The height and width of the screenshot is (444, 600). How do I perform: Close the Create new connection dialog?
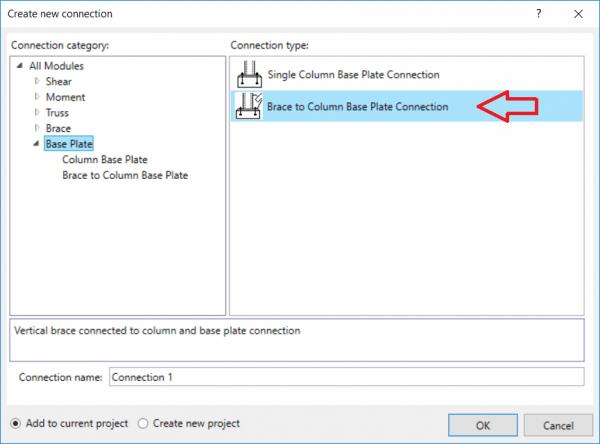tap(580, 13)
